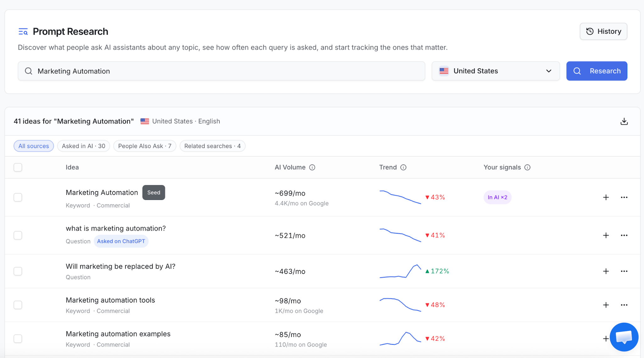This screenshot has height=358, width=644.
Task: Open more options for 'Marketing automation tools'
Action: [x=624, y=305]
